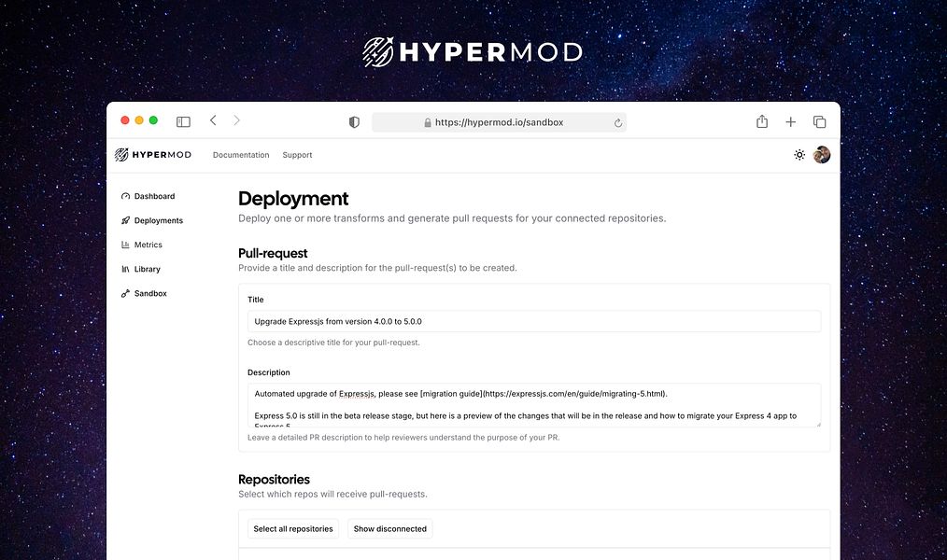The image size is (947, 560).
Task: Open the user avatar menu
Action: tap(822, 155)
